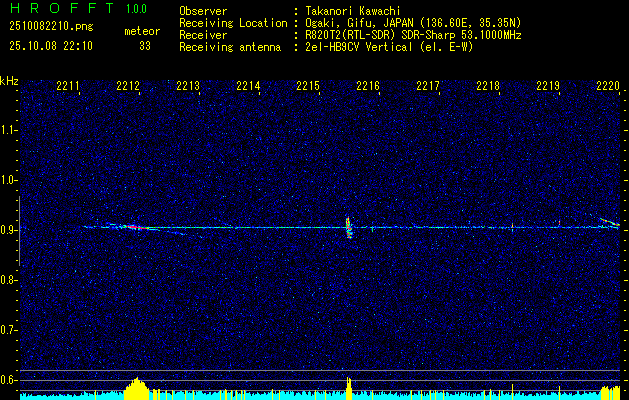Click receiver text R820T2(RTL-SDR) SDR-Sharp 53.1000MHz
The width and height of the screenshot is (629, 400).
pos(413,35)
